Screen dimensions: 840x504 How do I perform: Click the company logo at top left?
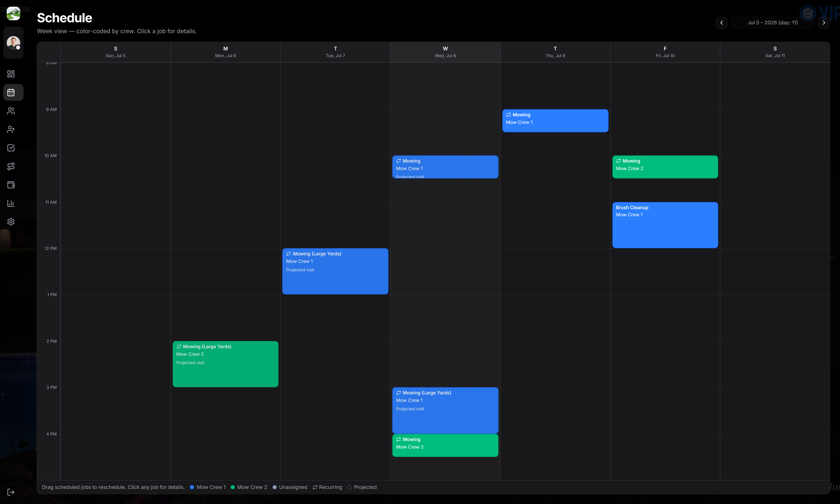tap(14, 14)
